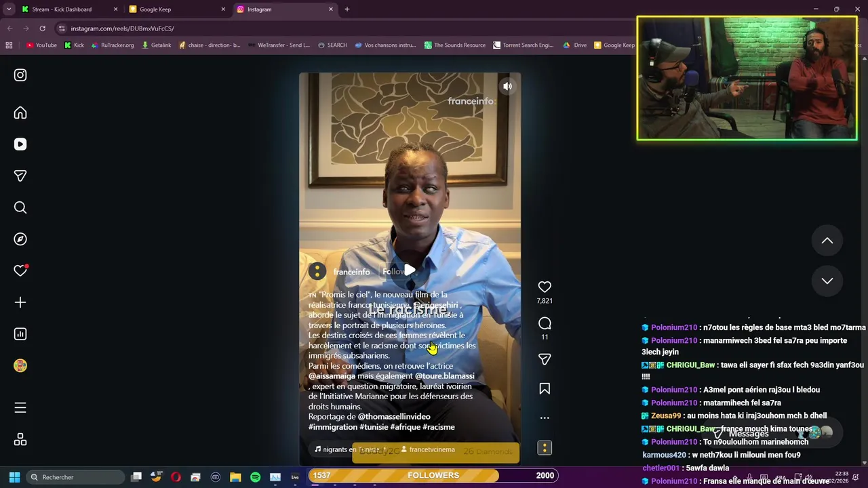The image size is (868, 488).
Task: Open franceinfo profile name link
Action: [x=351, y=272]
